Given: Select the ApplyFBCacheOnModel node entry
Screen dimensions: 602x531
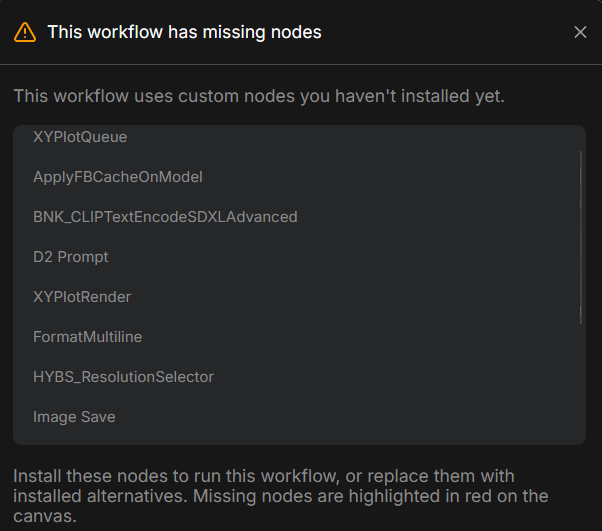Looking at the screenshot, I should pyautogui.click(x=118, y=177).
